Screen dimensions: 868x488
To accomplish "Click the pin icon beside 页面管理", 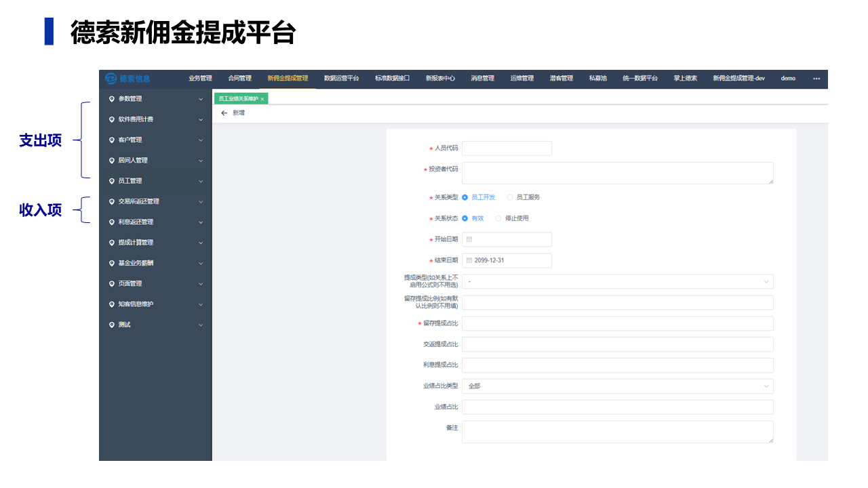I will coord(112,283).
